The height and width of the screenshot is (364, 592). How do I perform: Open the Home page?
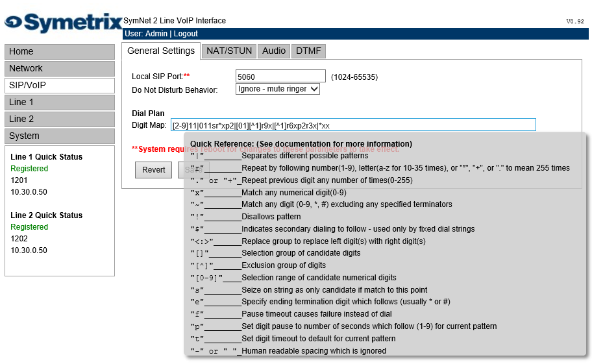[x=60, y=52]
